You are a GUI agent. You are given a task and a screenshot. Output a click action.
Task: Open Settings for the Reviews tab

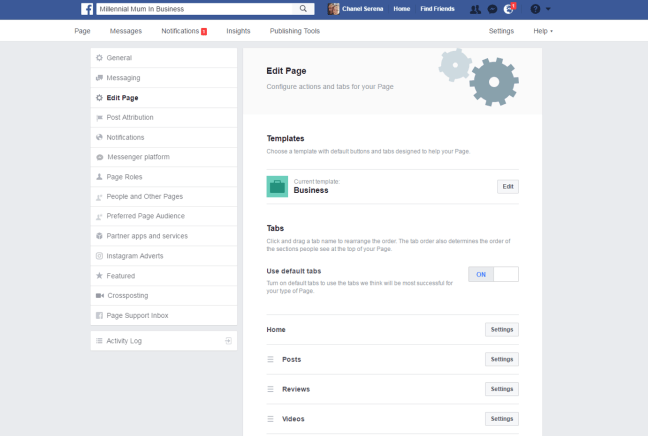[502, 389]
